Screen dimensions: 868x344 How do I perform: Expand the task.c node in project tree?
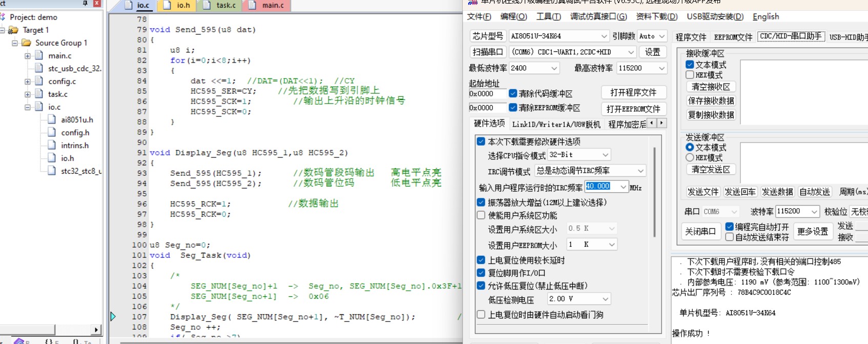(28, 94)
